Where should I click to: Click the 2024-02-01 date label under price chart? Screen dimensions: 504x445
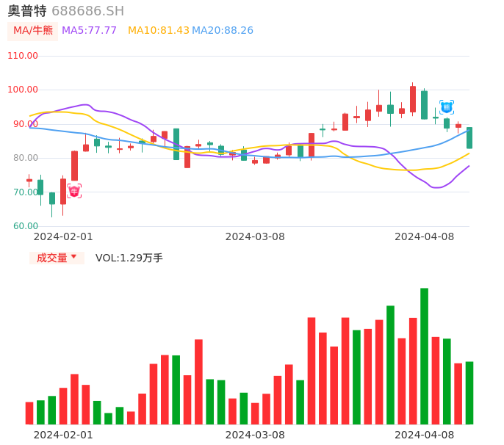coord(63,236)
